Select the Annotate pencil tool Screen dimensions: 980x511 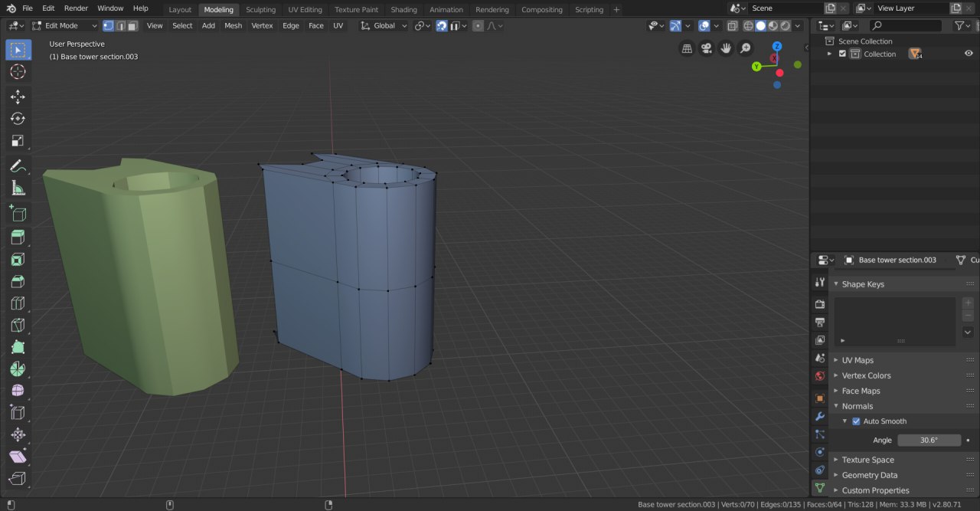[18, 166]
